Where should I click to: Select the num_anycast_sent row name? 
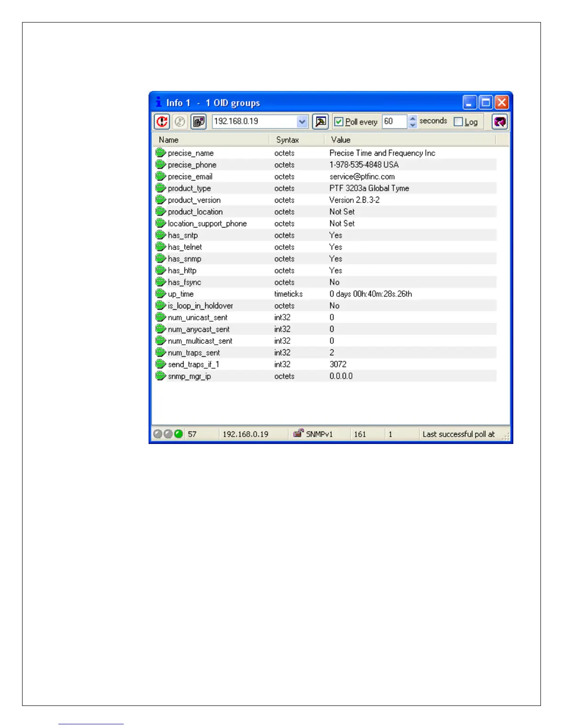(199, 329)
